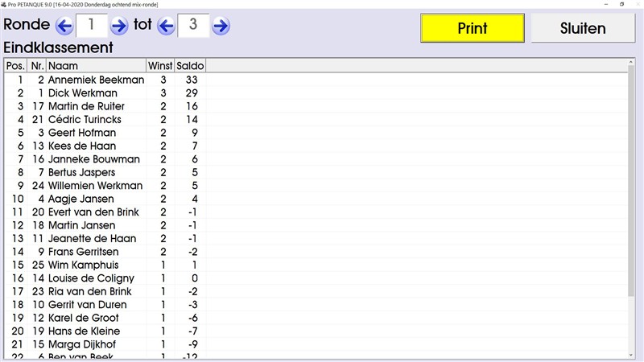Click the Pro PETANQUE app icon in title bar

click(x=4, y=4)
